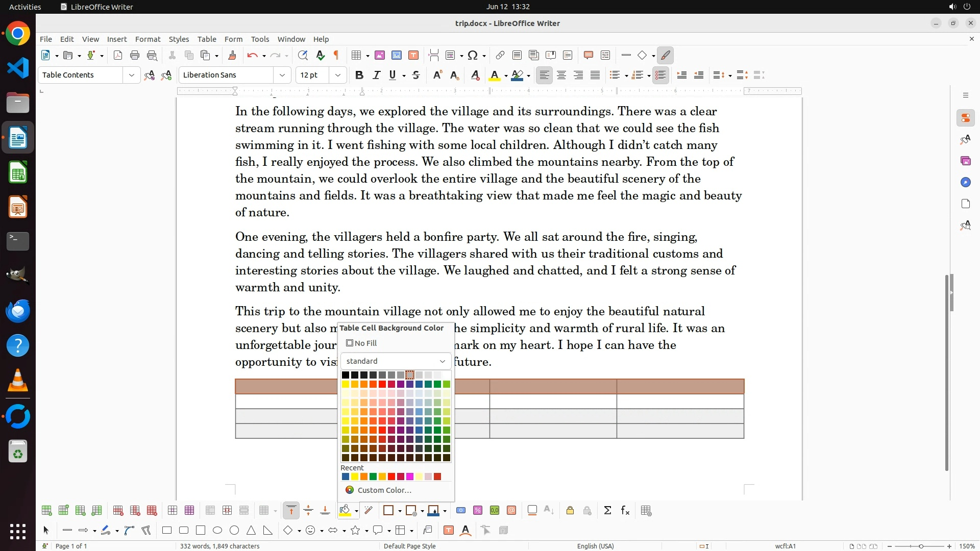980x551 pixels.
Task: Click the 12 pt font size field
Action: (312, 76)
